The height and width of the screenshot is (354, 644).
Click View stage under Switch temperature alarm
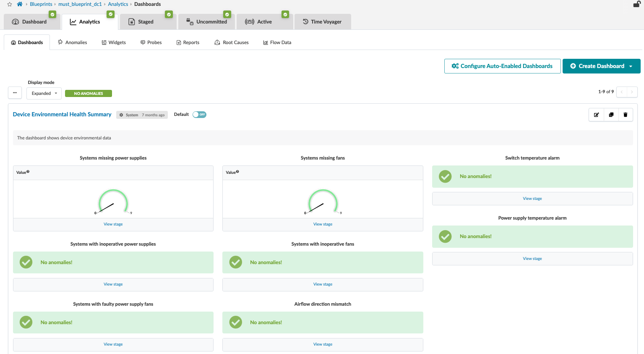coord(532,199)
